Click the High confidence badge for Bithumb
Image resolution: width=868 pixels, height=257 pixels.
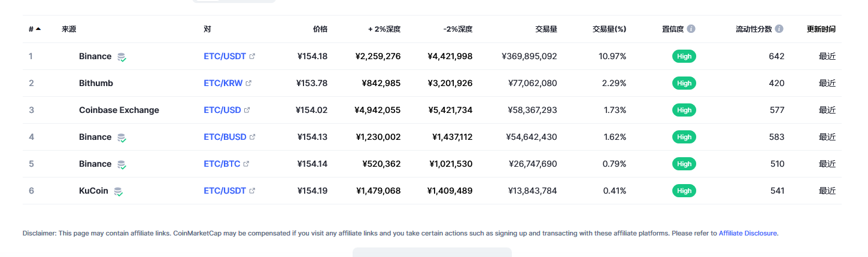tap(684, 83)
